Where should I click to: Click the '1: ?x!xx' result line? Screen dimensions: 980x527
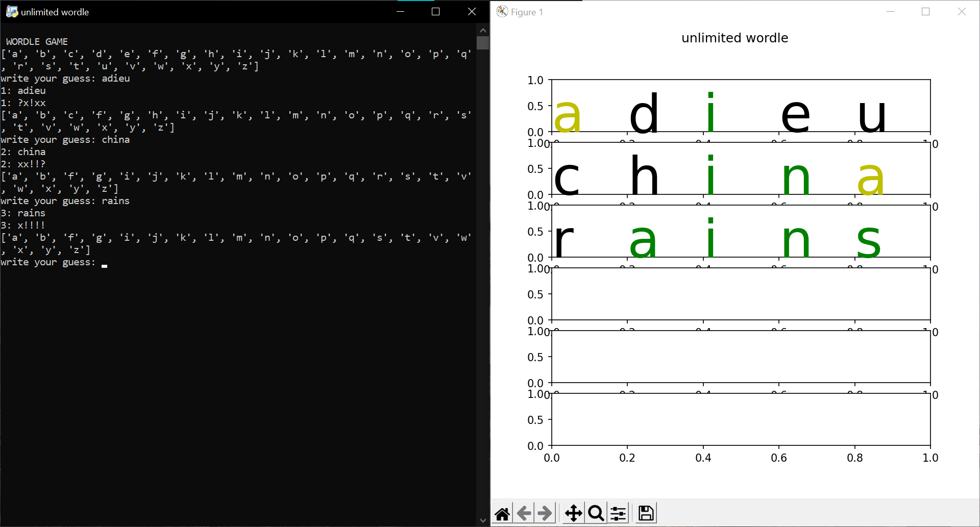pyautogui.click(x=23, y=103)
